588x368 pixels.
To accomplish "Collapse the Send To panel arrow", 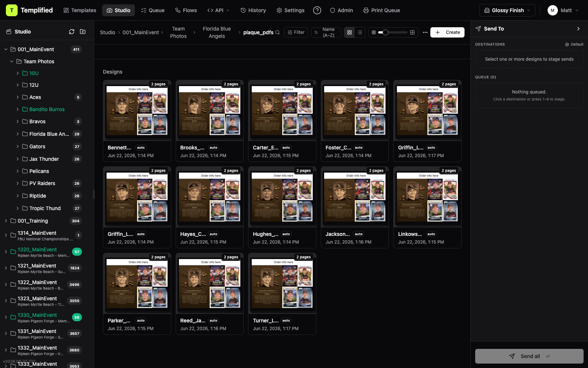I will (578, 29).
